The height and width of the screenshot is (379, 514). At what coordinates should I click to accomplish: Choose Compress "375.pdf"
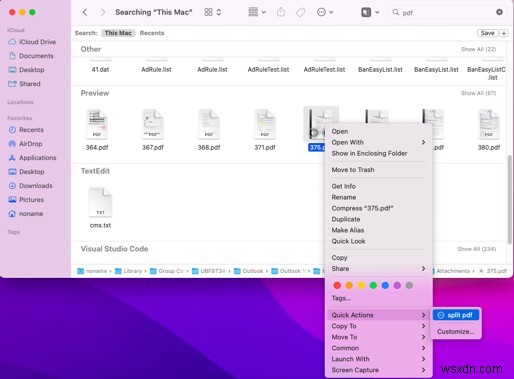378,208
